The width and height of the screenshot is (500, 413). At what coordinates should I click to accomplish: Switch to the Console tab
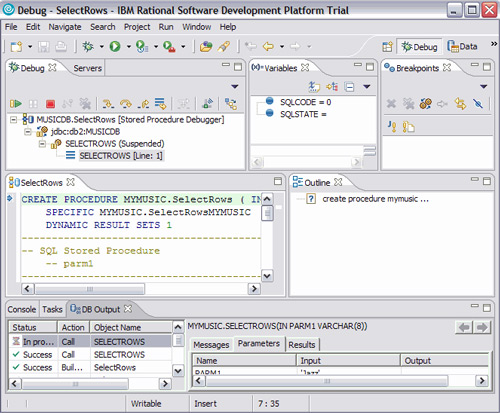coord(22,309)
